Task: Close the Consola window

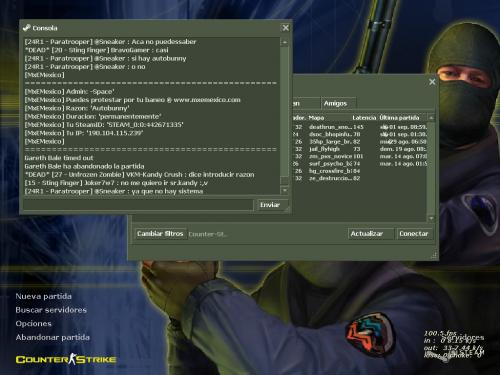Action: point(286,28)
